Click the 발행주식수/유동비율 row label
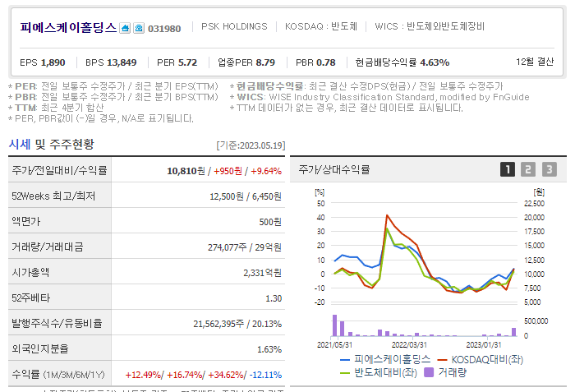 [57, 323]
